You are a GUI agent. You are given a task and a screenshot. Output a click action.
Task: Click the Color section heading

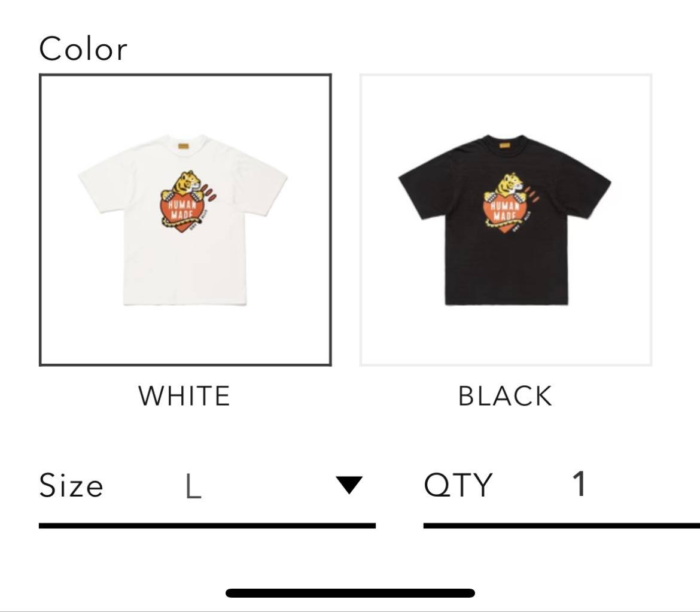pos(83,48)
